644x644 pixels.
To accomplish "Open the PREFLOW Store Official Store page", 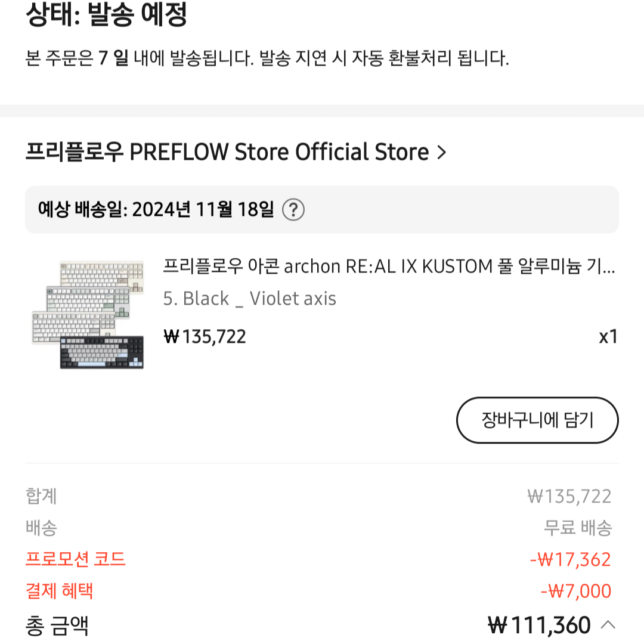I will coord(225,152).
